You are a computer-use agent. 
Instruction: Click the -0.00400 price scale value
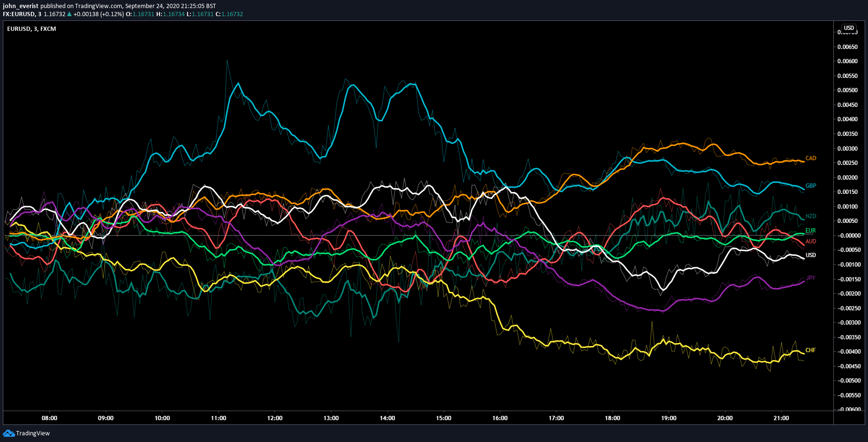pos(849,352)
